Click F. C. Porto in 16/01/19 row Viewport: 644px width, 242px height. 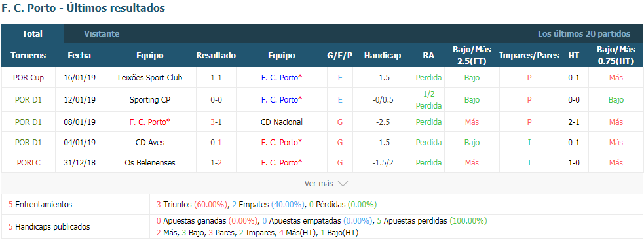pos(281,78)
